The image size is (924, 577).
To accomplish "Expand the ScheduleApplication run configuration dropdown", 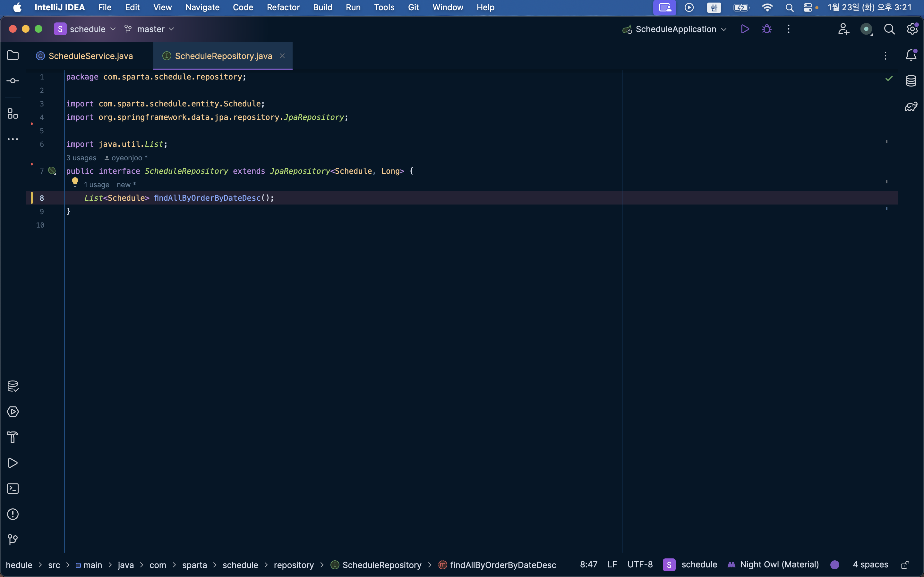I will (675, 29).
